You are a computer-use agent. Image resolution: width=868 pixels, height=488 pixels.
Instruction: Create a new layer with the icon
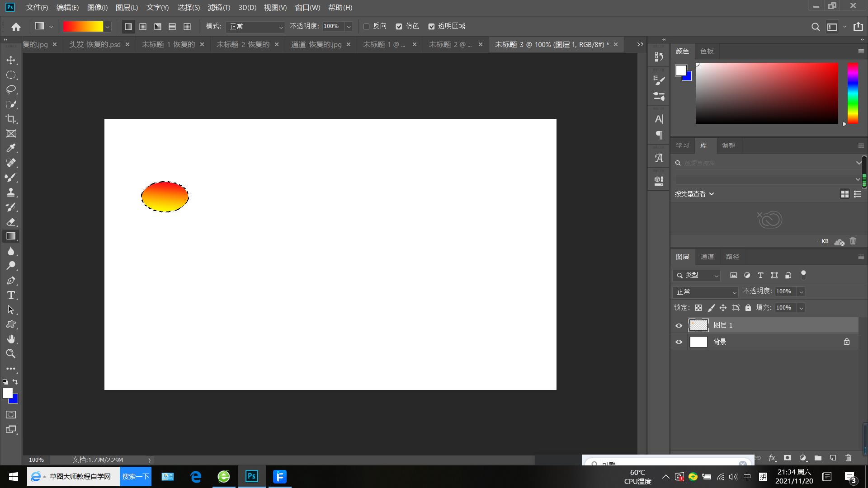[x=833, y=458]
